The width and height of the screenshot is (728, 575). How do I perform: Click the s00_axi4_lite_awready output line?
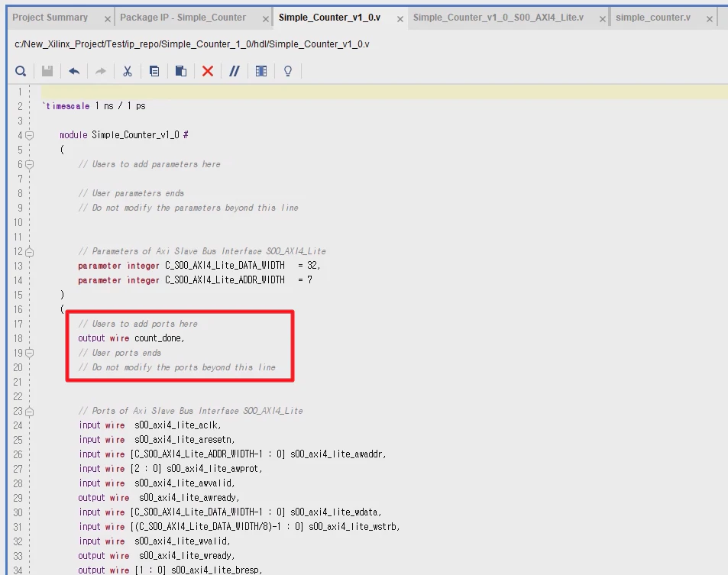click(159, 498)
